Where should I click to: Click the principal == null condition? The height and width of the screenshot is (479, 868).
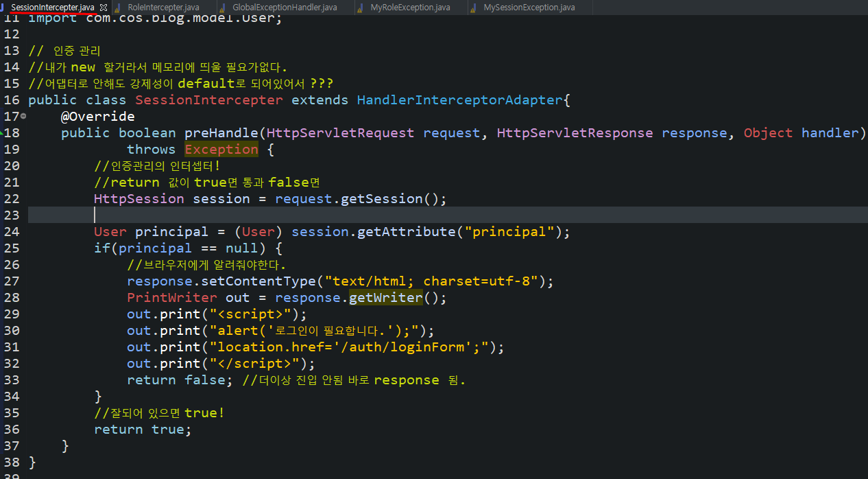coord(188,248)
